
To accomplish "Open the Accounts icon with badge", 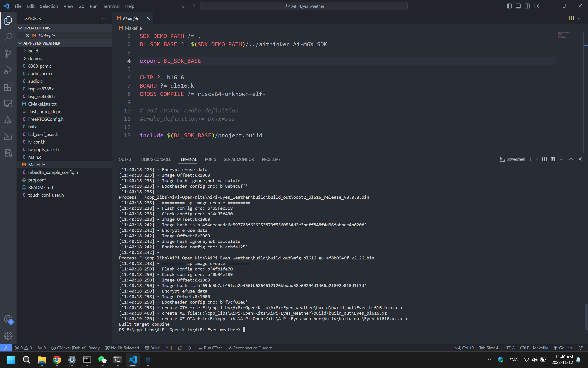I will tap(8, 319).
